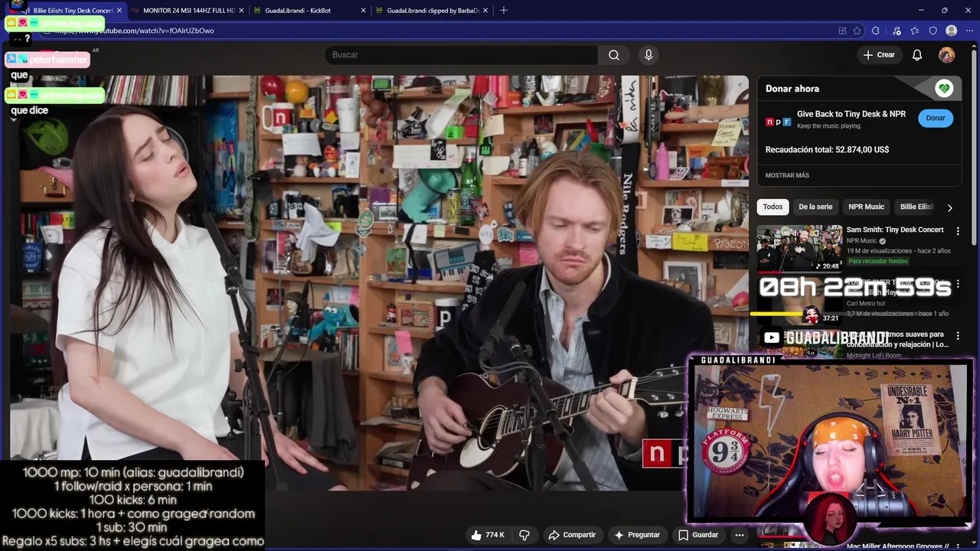This screenshot has width=980, height=551.
Task: Donate with the blue Donar button
Action: tap(936, 118)
